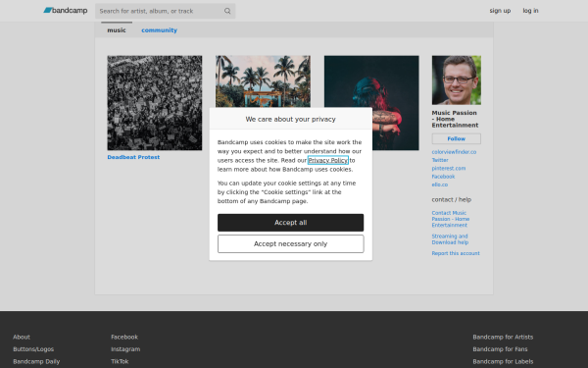Open Streaming and Download help
Screen dimensions: 588x368
(x=450, y=239)
